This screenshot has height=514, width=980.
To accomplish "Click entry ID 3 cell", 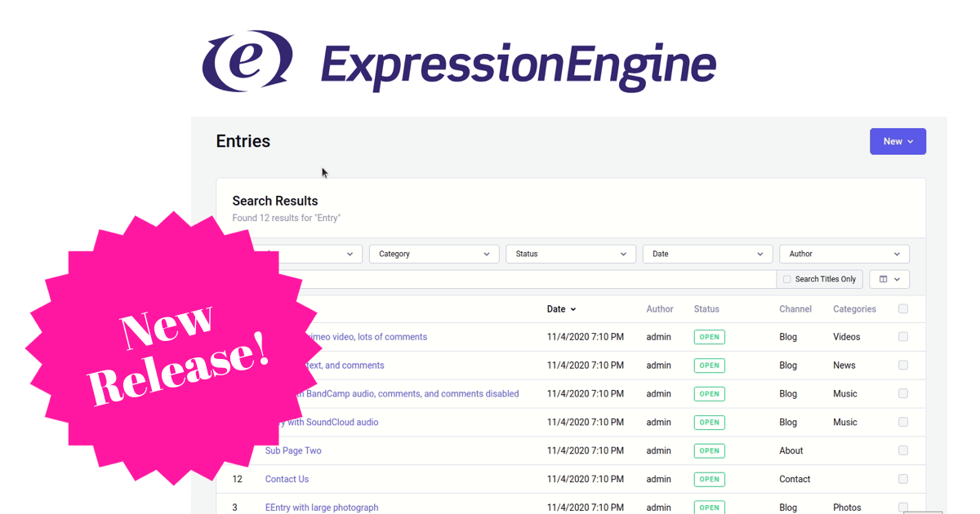I will [234, 507].
